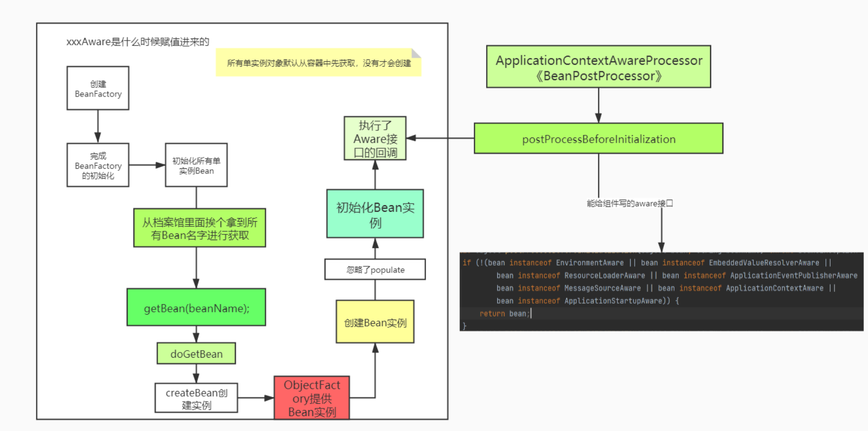Select the red ObjectFactory提供Bean实例 box
Image resolution: width=868 pixels, height=431 pixels.
(312, 398)
